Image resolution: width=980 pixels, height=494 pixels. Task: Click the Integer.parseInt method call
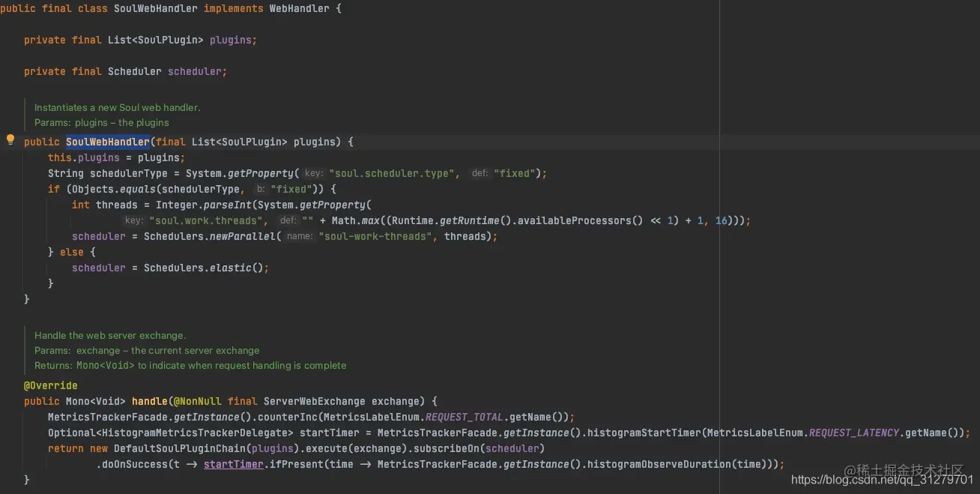click(204, 205)
